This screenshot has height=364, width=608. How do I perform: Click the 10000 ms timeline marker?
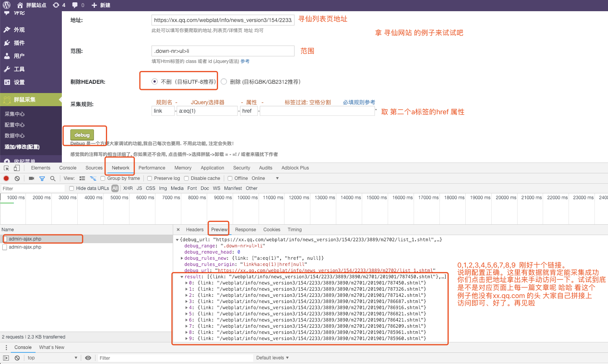(x=247, y=198)
